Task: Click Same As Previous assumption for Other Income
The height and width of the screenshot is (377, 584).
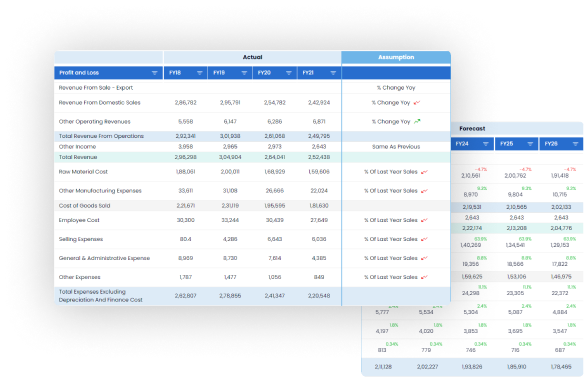Action: pyautogui.click(x=396, y=147)
